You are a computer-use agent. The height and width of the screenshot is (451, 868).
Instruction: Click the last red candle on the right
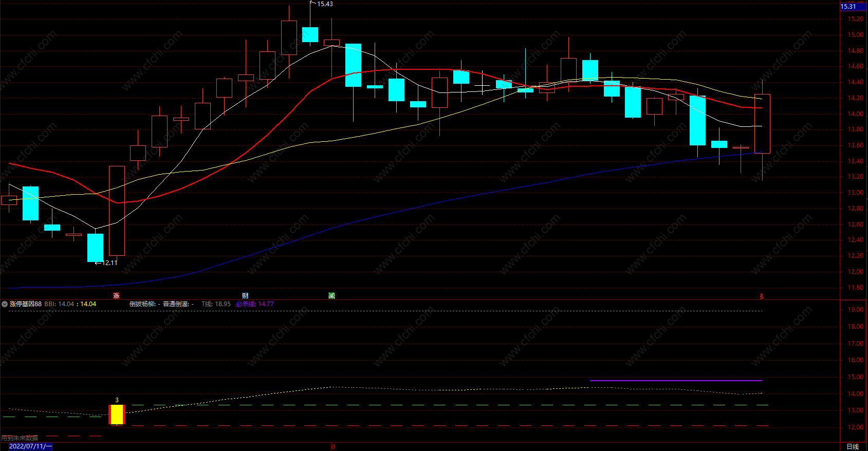(762, 124)
